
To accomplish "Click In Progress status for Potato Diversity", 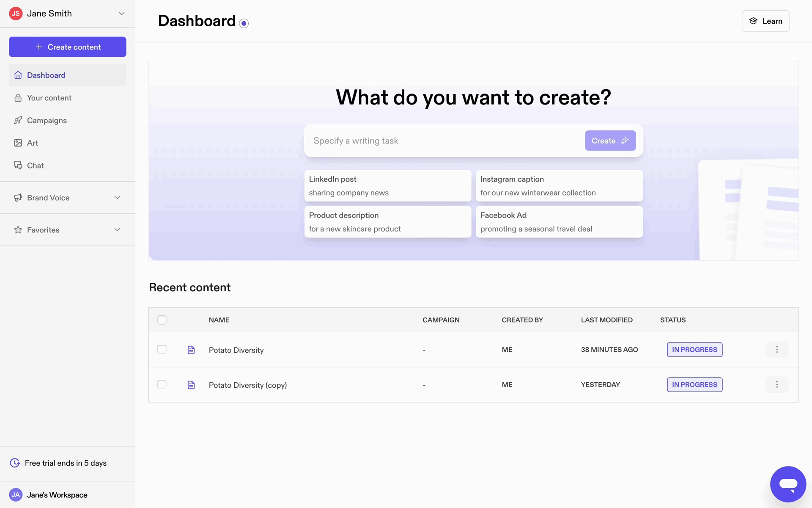I will (694, 350).
